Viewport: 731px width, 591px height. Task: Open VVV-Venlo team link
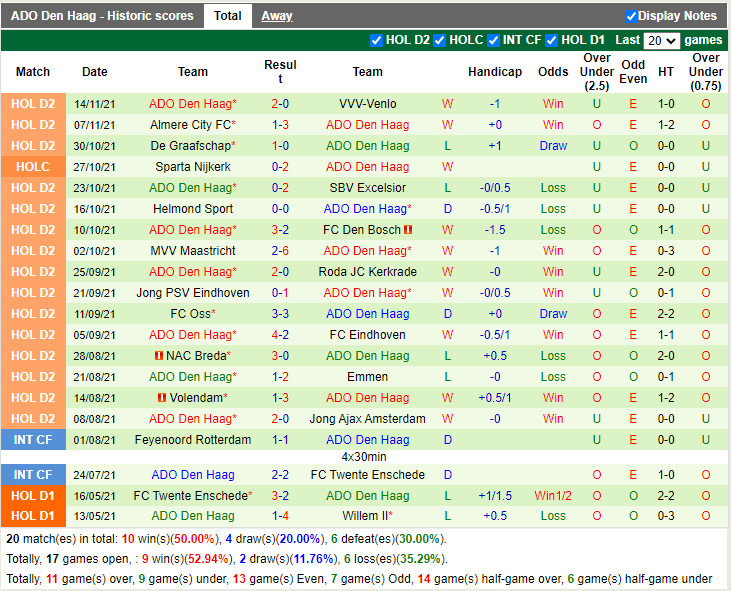367,104
